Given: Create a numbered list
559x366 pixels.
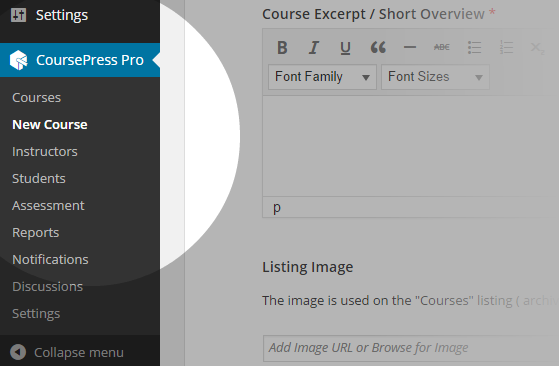Looking at the screenshot, I should pos(506,47).
